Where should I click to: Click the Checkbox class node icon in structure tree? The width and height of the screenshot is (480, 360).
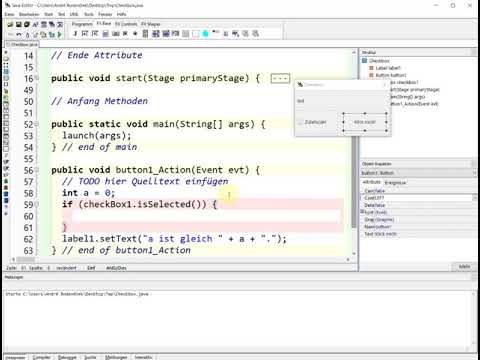click(x=365, y=61)
